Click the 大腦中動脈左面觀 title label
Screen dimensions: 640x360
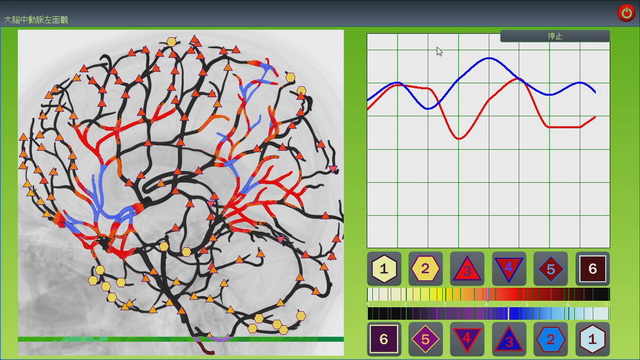pyautogui.click(x=36, y=20)
